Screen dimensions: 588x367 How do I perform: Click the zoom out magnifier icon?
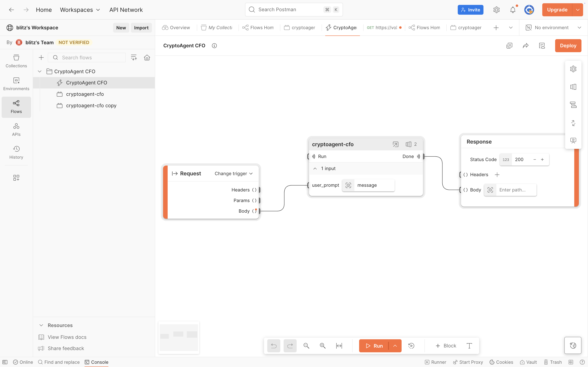point(306,346)
